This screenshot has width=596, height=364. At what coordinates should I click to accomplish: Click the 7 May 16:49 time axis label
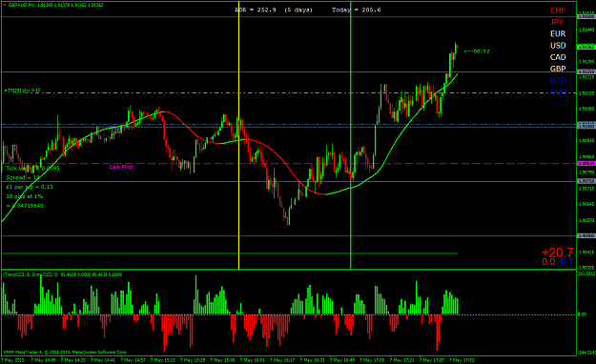tap(342, 360)
